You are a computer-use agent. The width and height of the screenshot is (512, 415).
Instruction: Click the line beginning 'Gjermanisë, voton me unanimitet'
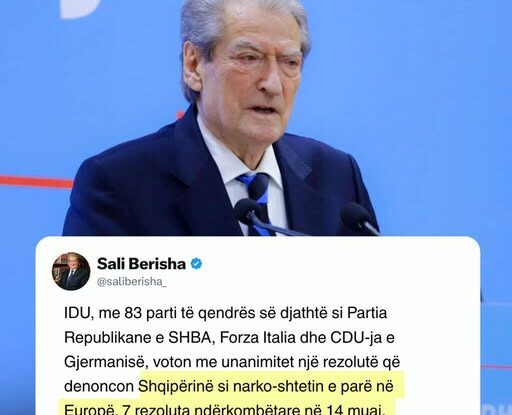232,362
